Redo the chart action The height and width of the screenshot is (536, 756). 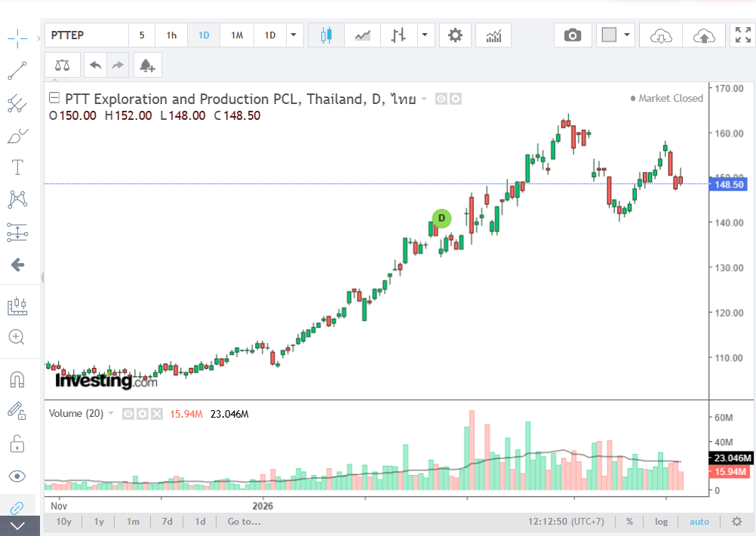pyautogui.click(x=118, y=65)
